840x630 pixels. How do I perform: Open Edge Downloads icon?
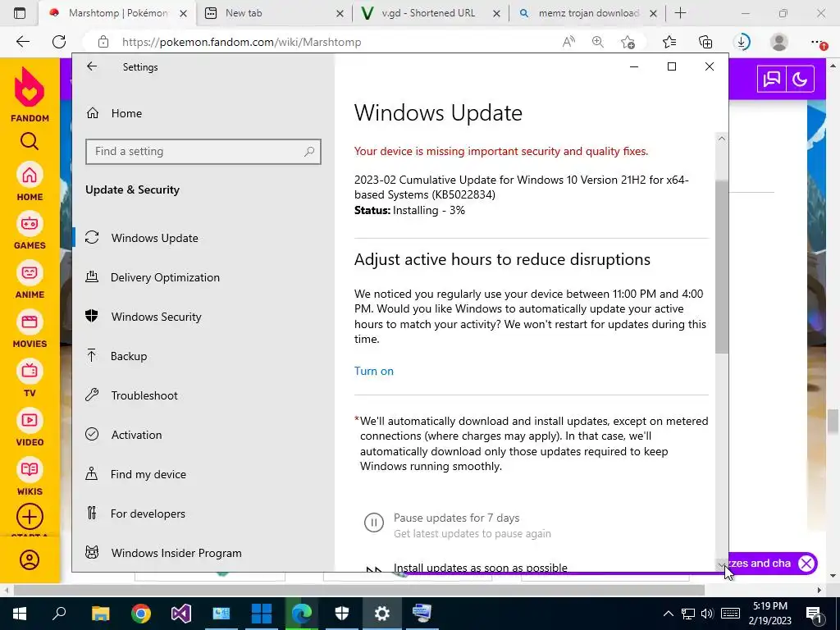click(742, 42)
